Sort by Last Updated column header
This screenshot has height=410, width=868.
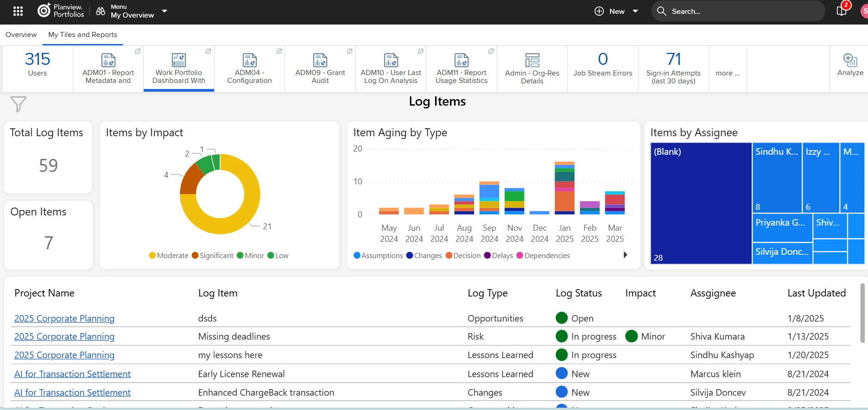[817, 293]
